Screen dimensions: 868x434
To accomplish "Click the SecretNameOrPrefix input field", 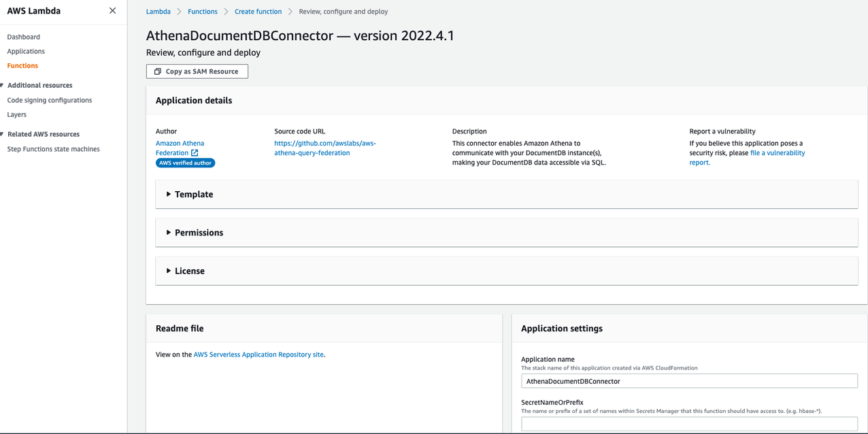I will click(x=688, y=424).
